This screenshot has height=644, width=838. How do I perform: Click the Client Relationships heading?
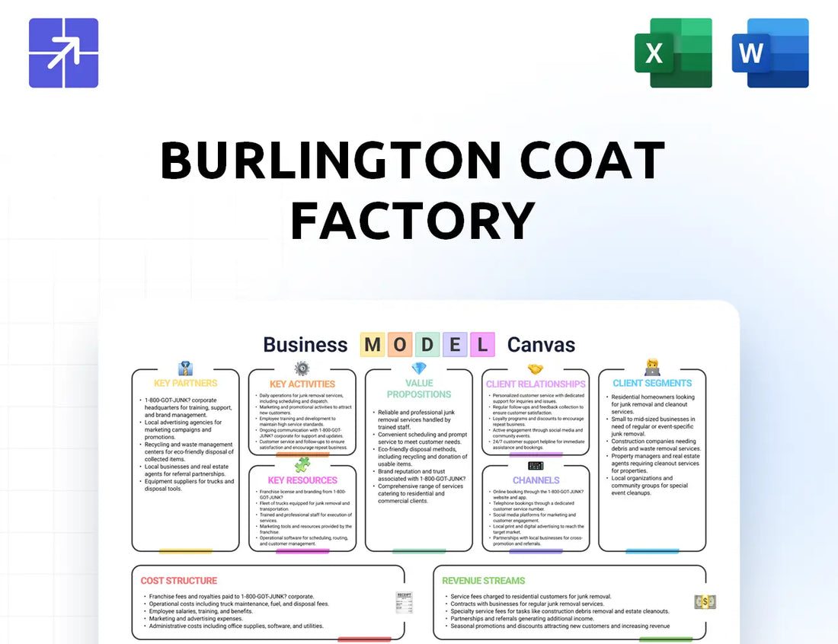(x=536, y=384)
